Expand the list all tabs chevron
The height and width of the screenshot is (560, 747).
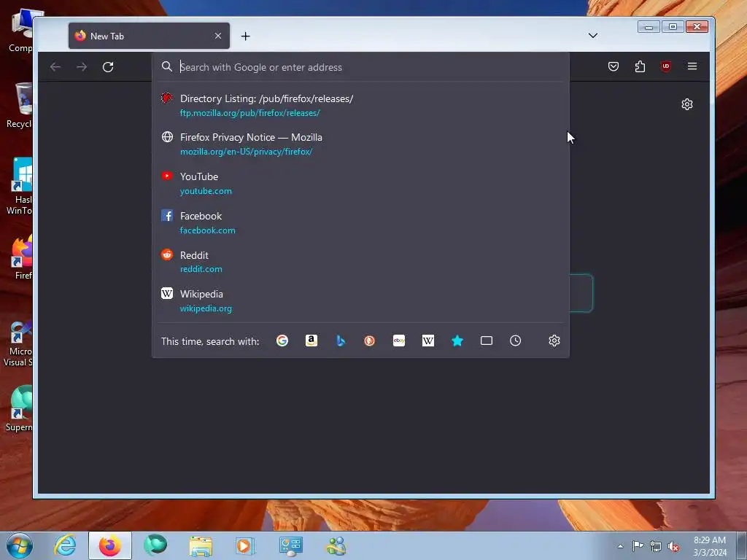(x=592, y=35)
